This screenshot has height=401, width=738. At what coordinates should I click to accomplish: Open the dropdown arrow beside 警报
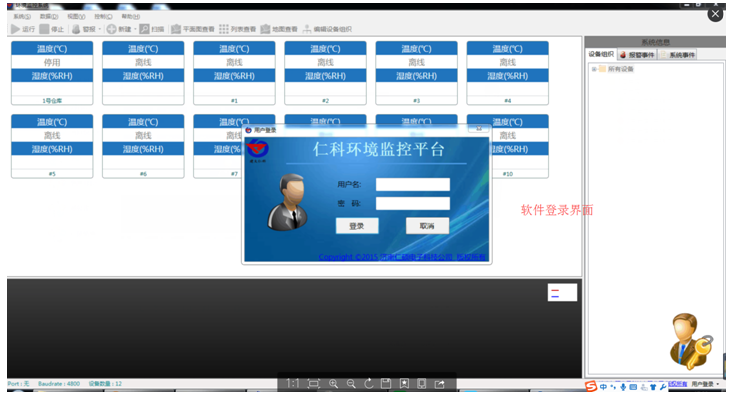(100, 29)
